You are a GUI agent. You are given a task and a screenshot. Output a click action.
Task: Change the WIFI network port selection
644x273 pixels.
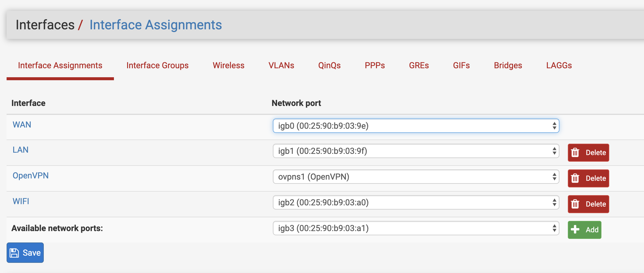(x=416, y=203)
